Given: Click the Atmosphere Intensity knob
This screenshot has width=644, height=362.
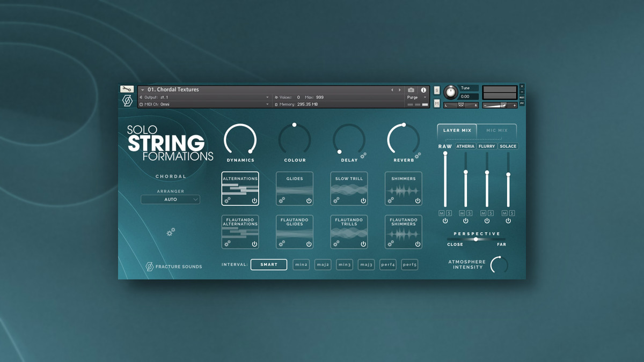Looking at the screenshot, I should coord(499,264).
